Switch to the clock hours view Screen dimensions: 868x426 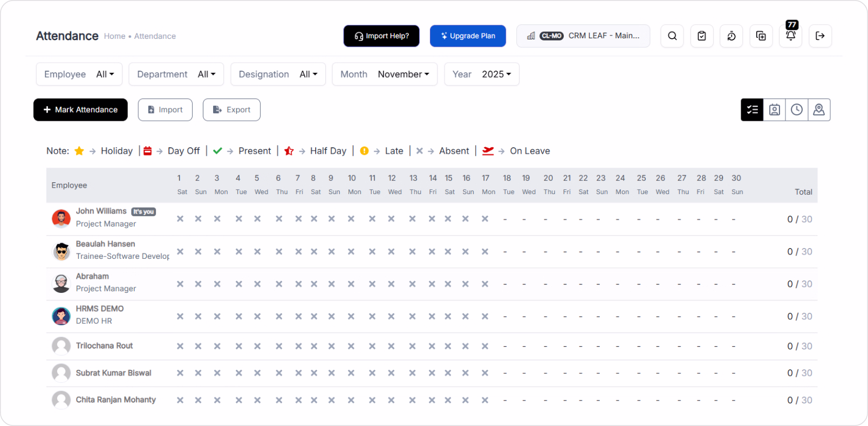pyautogui.click(x=797, y=110)
